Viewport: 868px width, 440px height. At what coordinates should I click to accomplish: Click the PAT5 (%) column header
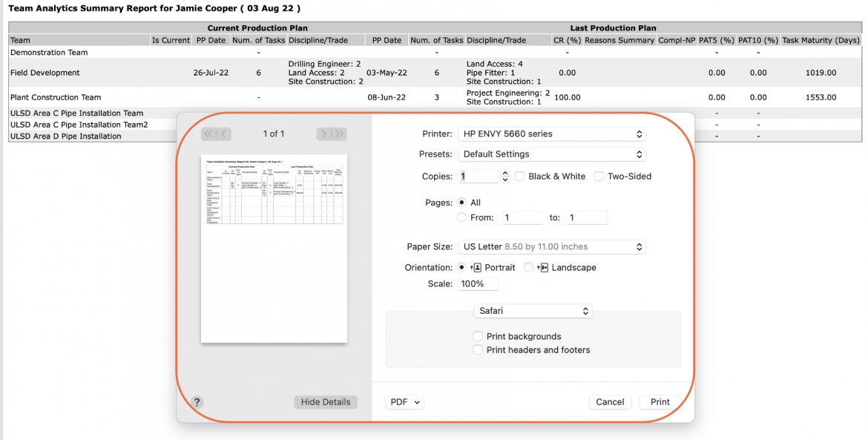[717, 40]
